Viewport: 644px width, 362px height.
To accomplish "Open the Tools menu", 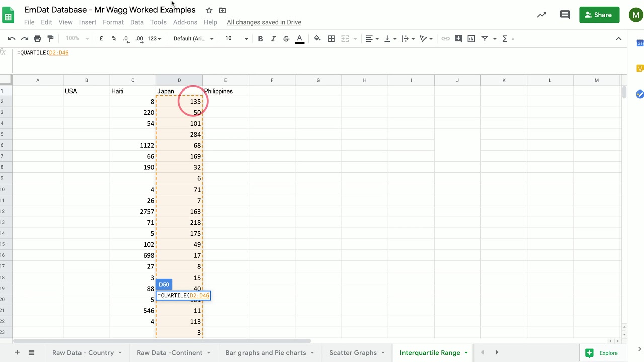I will point(158,22).
